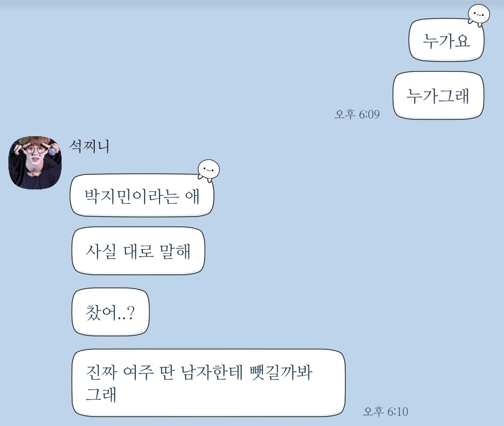This screenshot has width=504, height=426.
Task: Select the 누가그래 message bubble
Action: pyautogui.click(x=438, y=95)
